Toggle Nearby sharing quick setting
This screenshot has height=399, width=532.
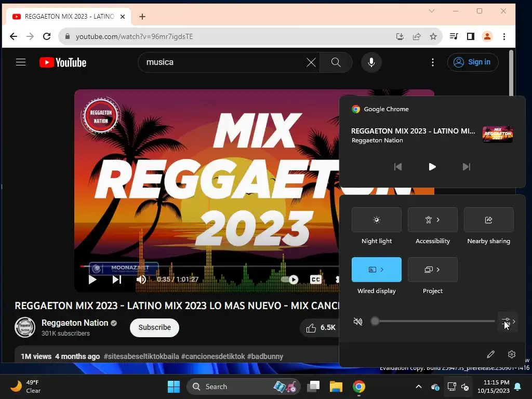pos(488,220)
